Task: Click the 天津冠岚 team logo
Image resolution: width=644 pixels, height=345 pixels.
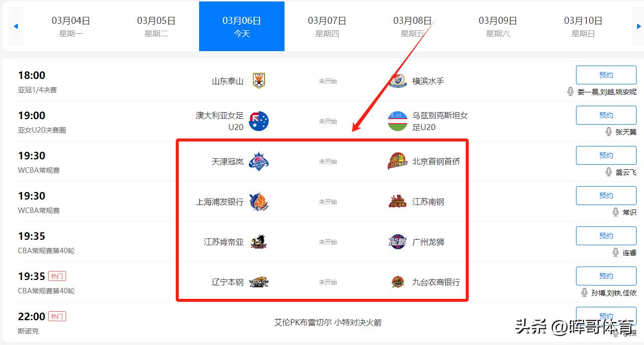Action: (x=258, y=161)
